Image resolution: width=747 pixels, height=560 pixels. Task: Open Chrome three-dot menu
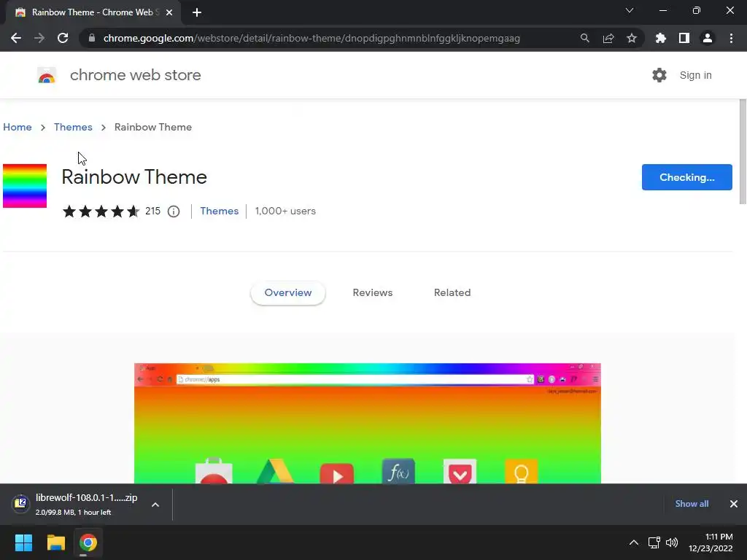[731, 38]
